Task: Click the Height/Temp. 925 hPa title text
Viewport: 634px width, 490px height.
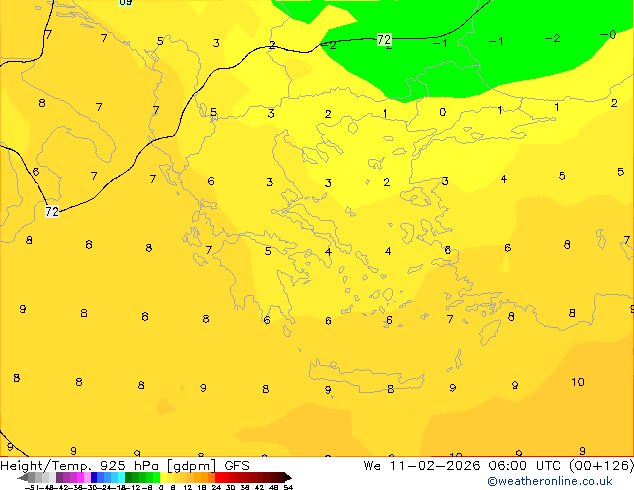Action: [79, 466]
